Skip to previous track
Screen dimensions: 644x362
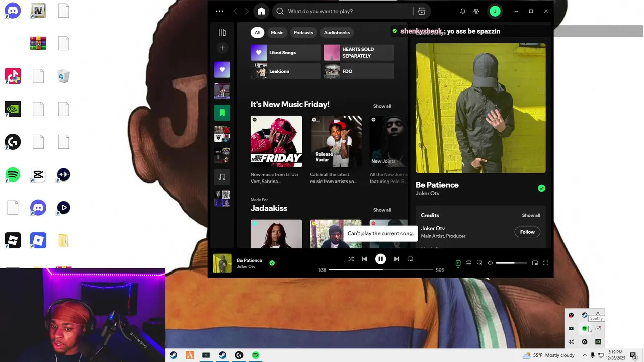point(365,259)
